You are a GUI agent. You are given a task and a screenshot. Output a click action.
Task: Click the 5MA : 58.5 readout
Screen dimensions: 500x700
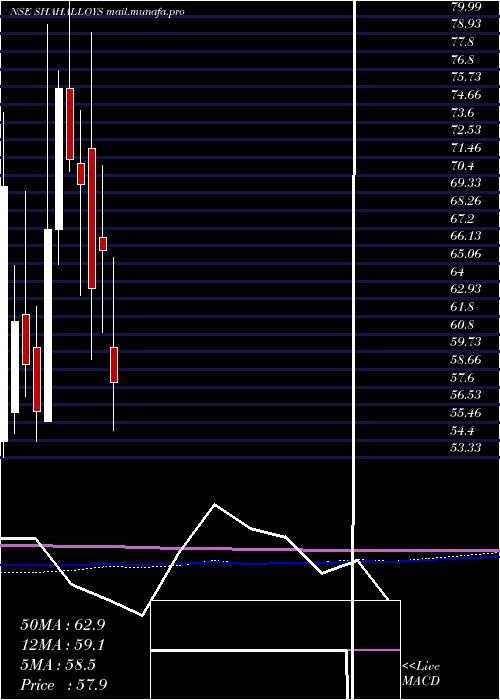coord(58,665)
